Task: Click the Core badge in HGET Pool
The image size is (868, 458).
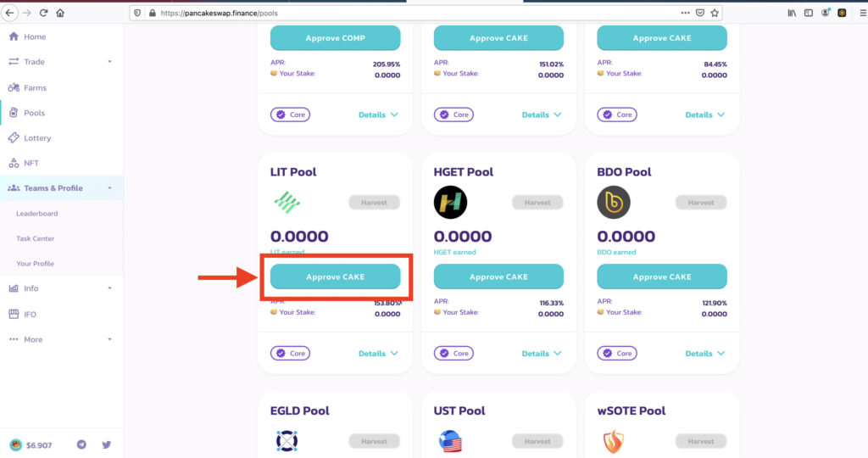Action: (453, 354)
